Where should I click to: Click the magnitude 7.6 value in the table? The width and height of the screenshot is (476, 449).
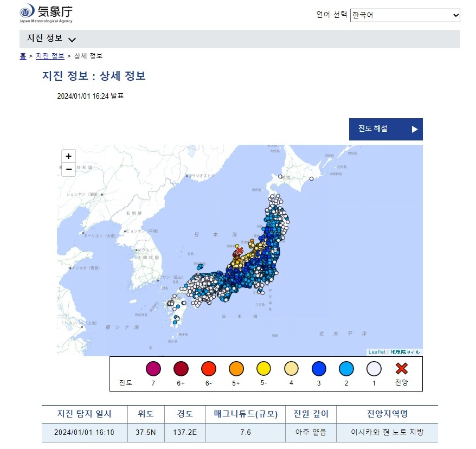pos(244,433)
